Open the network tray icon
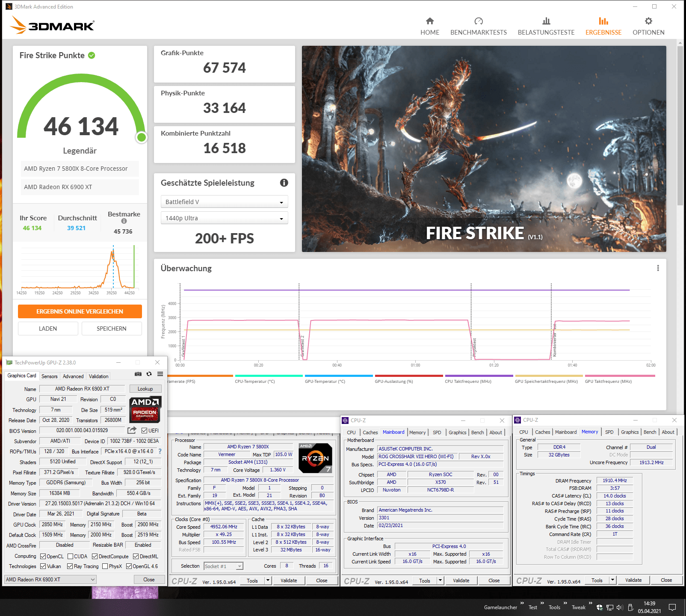Image resolution: width=686 pixels, height=616 pixels. point(610,607)
